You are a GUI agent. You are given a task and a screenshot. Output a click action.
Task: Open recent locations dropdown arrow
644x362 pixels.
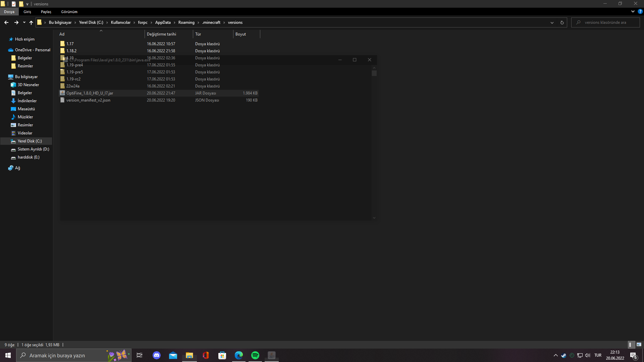[24, 22]
